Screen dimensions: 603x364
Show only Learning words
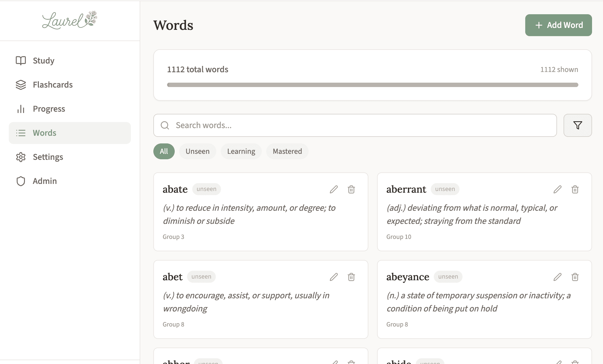(241, 151)
